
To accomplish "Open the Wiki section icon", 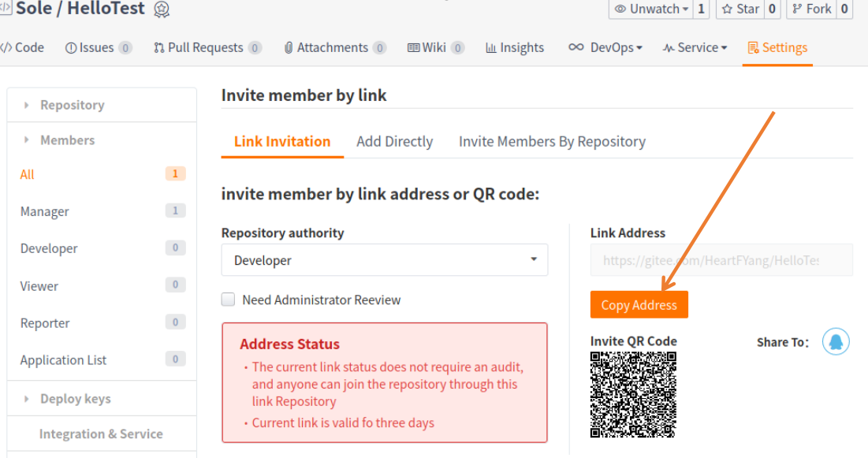I will click(412, 47).
